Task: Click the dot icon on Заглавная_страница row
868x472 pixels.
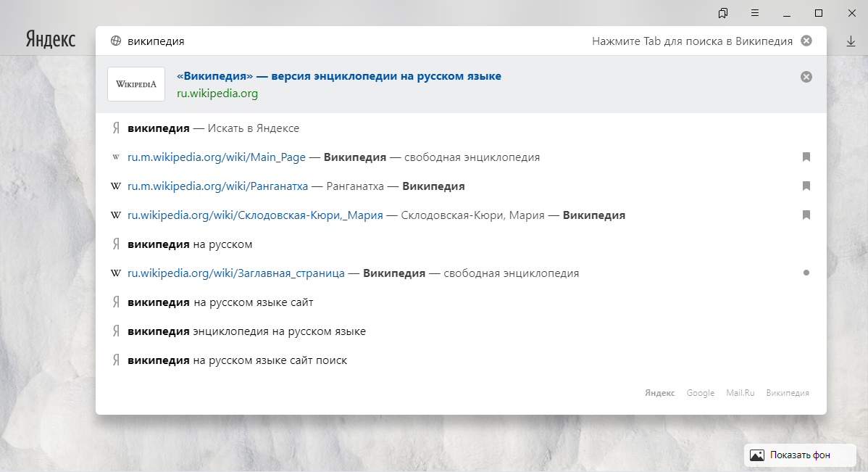Action: (806, 273)
